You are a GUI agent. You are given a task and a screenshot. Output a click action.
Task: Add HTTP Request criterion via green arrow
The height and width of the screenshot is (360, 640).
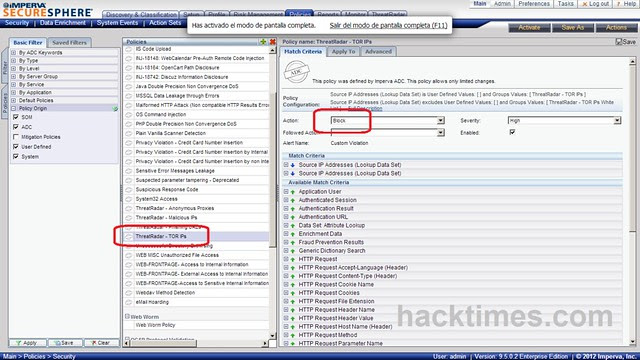click(x=293, y=259)
